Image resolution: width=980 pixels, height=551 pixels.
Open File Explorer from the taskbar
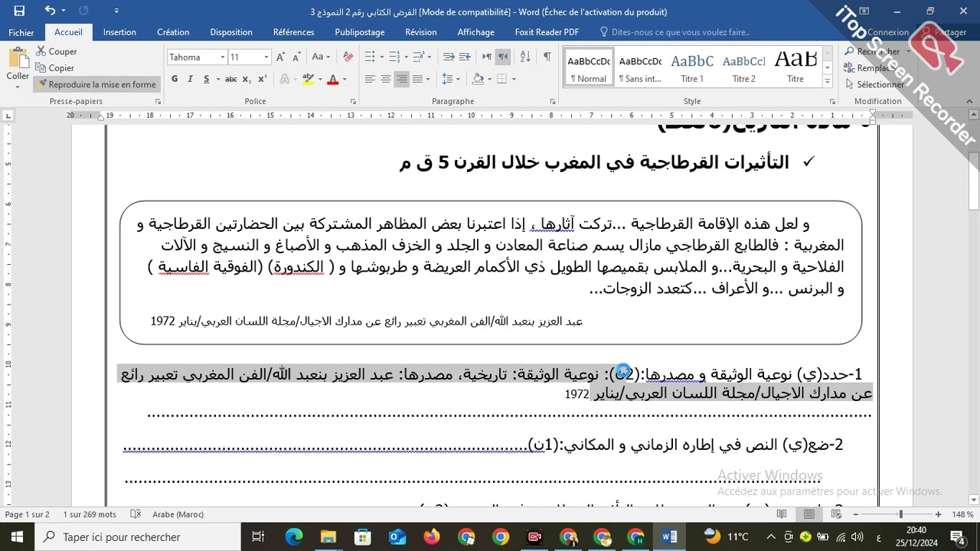point(328,537)
